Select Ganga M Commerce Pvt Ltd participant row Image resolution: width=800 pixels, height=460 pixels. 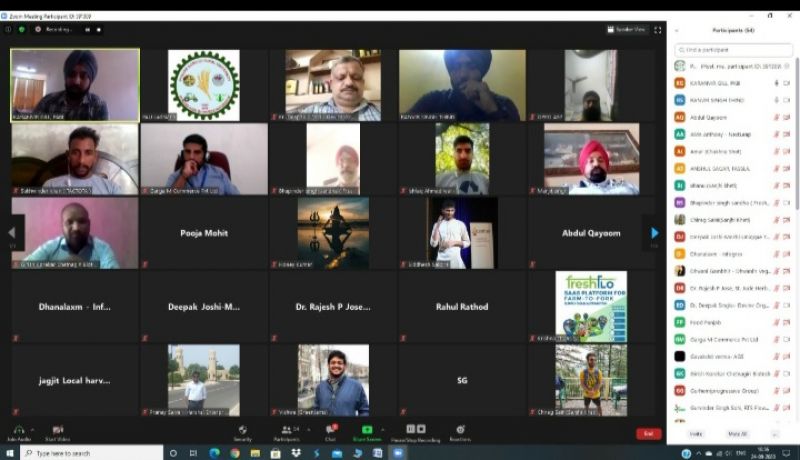pos(733,339)
